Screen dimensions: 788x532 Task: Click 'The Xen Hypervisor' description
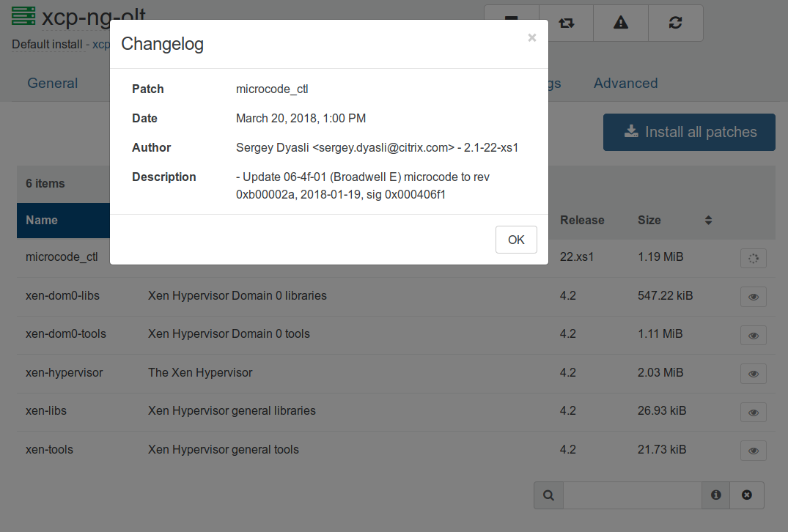pyautogui.click(x=200, y=372)
